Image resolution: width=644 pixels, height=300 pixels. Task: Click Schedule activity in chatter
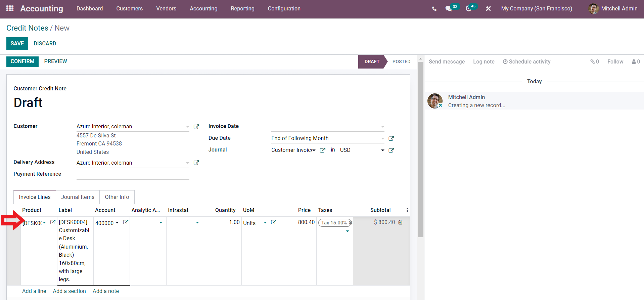527,61
